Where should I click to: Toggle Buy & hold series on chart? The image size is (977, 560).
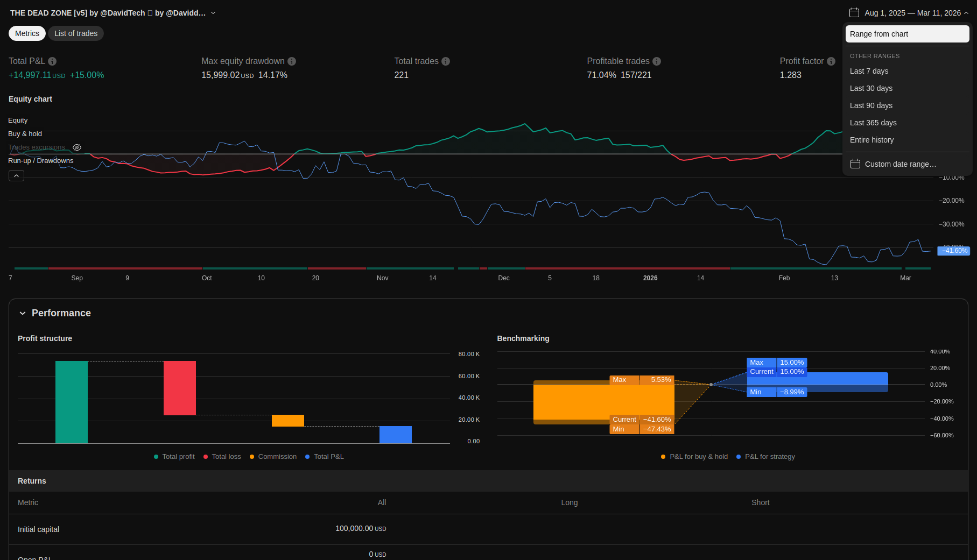pyautogui.click(x=25, y=134)
